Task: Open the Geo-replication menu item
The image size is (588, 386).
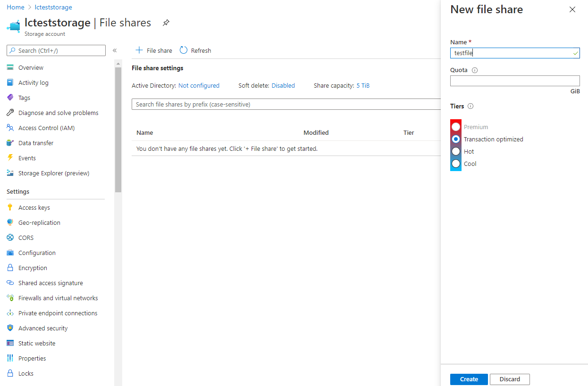Action: (39, 222)
